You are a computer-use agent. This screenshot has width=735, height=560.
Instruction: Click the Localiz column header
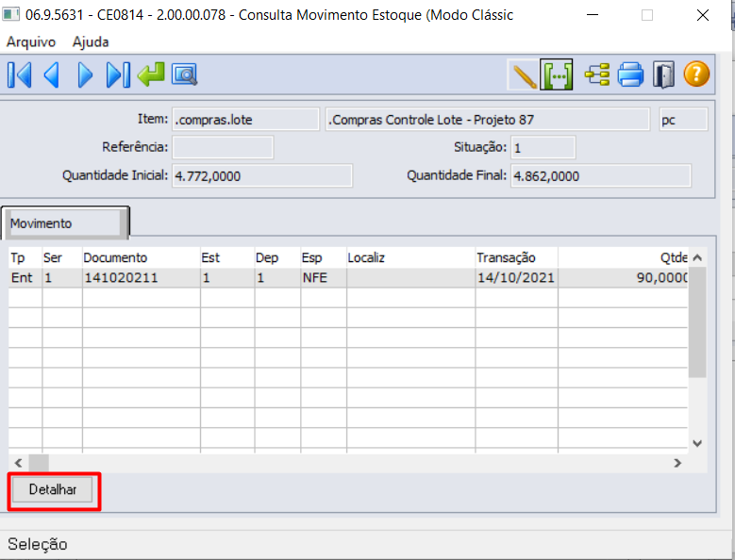[411, 257]
